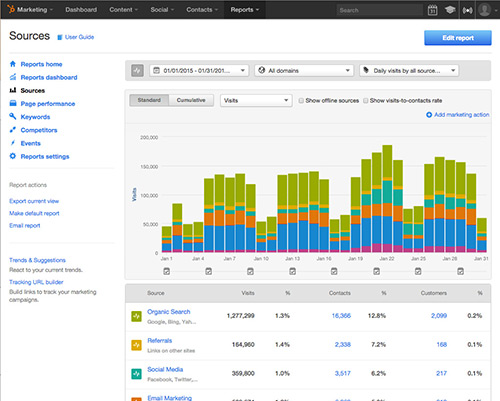The width and height of the screenshot is (500, 401).
Task: Open Daily visits by all sources dropdown
Action: [409, 71]
